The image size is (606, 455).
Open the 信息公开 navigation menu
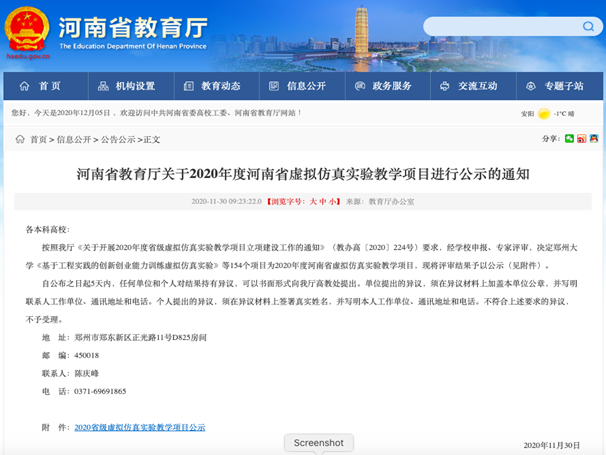299,86
